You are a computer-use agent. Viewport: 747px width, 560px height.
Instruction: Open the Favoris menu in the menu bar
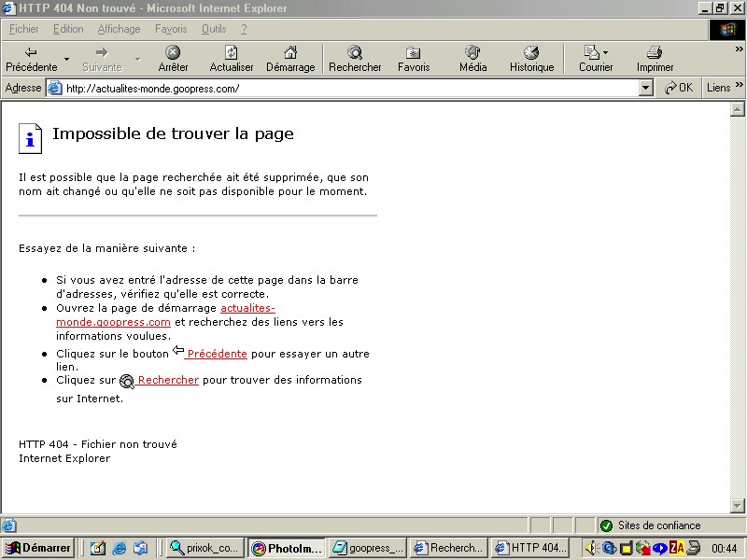[171, 29]
